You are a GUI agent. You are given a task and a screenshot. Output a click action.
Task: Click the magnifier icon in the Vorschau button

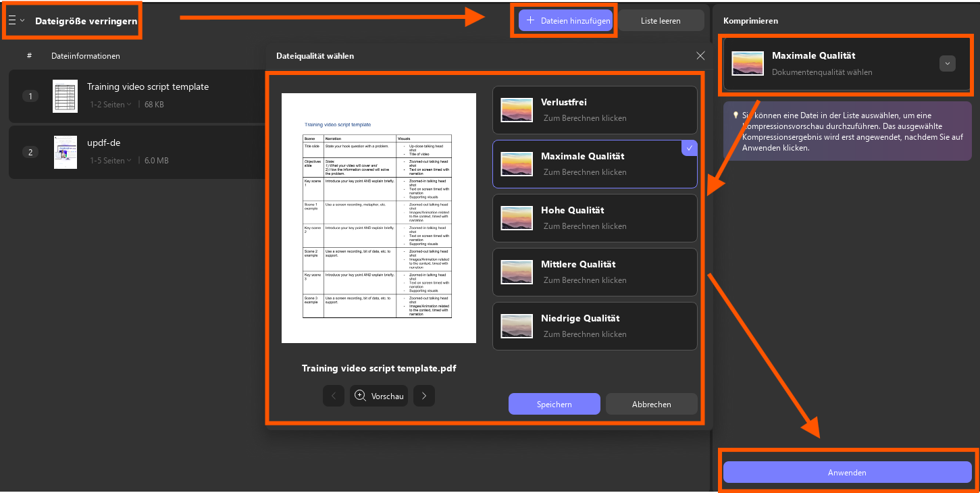pyautogui.click(x=360, y=396)
